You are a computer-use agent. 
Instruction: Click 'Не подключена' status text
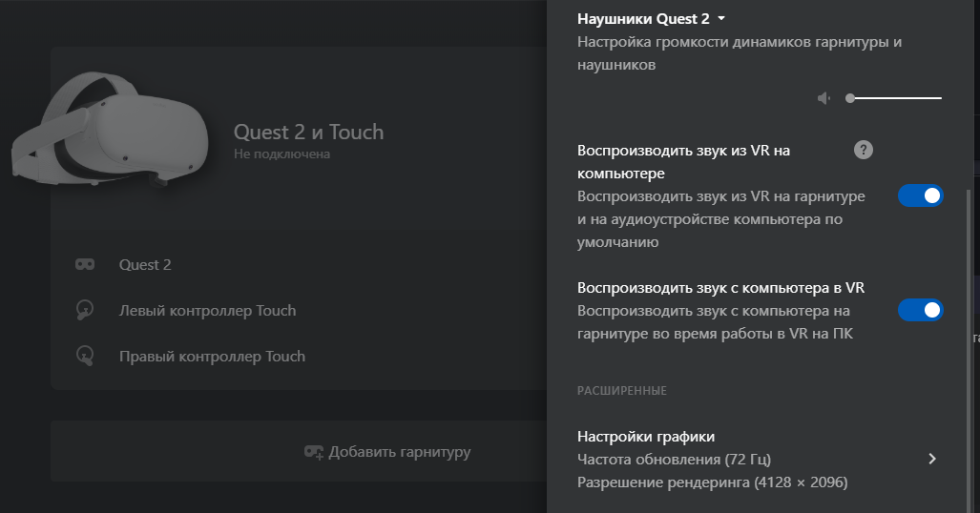(x=281, y=154)
